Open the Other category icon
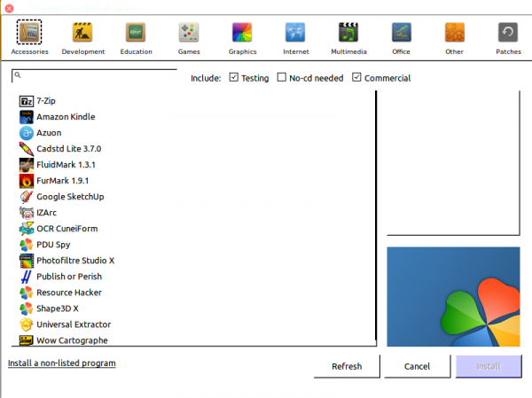Image resolution: width=532 pixels, height=398 pixels. pyautogui.click(x=455, y=32)
